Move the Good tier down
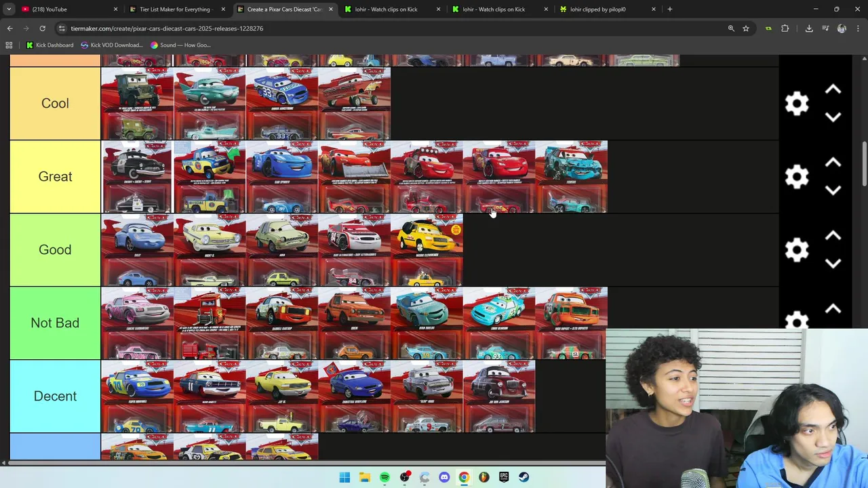The image size is (868, 488). pyautogui.click(x=833, y=264)
